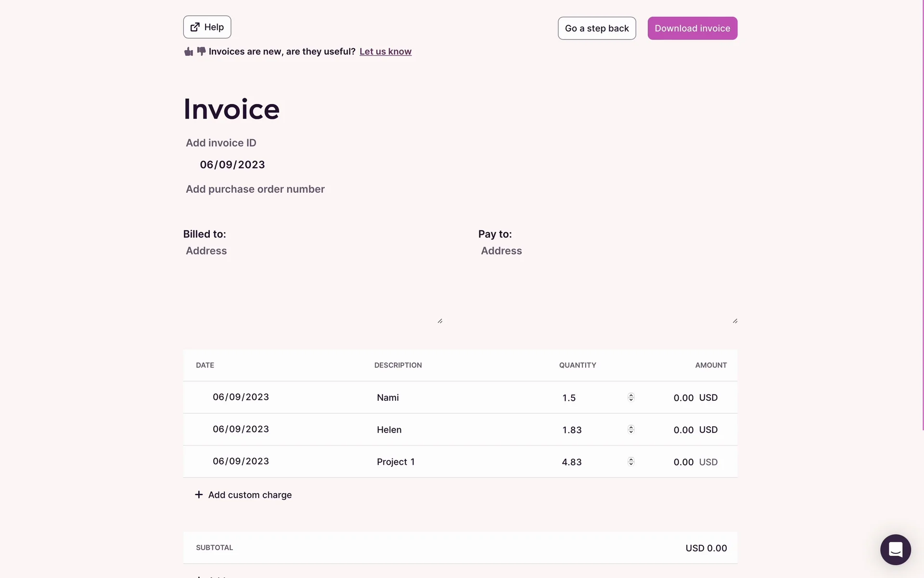The width and height of the screenshot is (924, 578).
Task: Click Go a step back button
Action: point(597,28)
